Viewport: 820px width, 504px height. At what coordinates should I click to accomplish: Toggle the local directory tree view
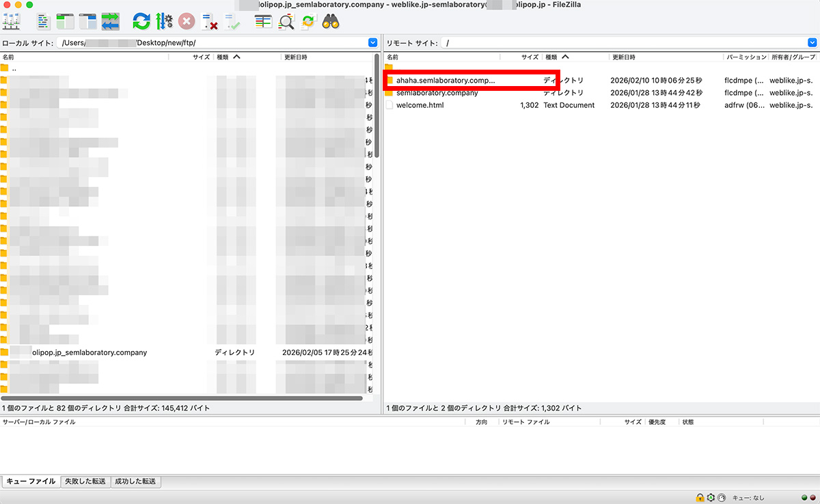point(66,21)
